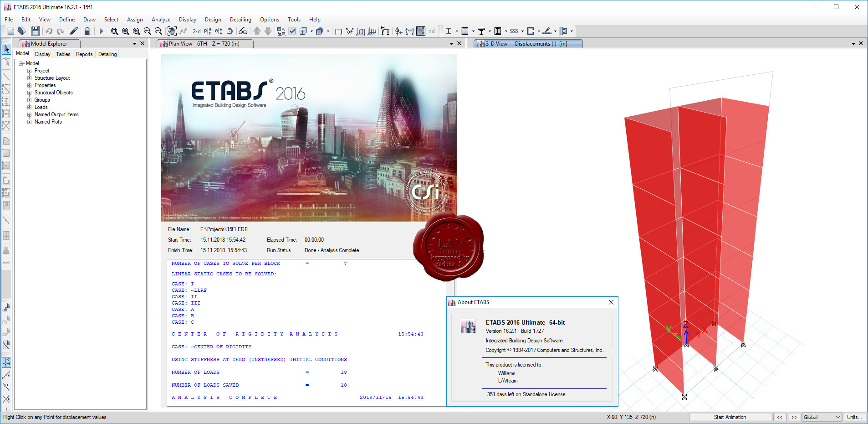The height and width of the screenshot is (424, 868).
Task: Close the About ETABS dialog
Action: click(x=611, y=302)
